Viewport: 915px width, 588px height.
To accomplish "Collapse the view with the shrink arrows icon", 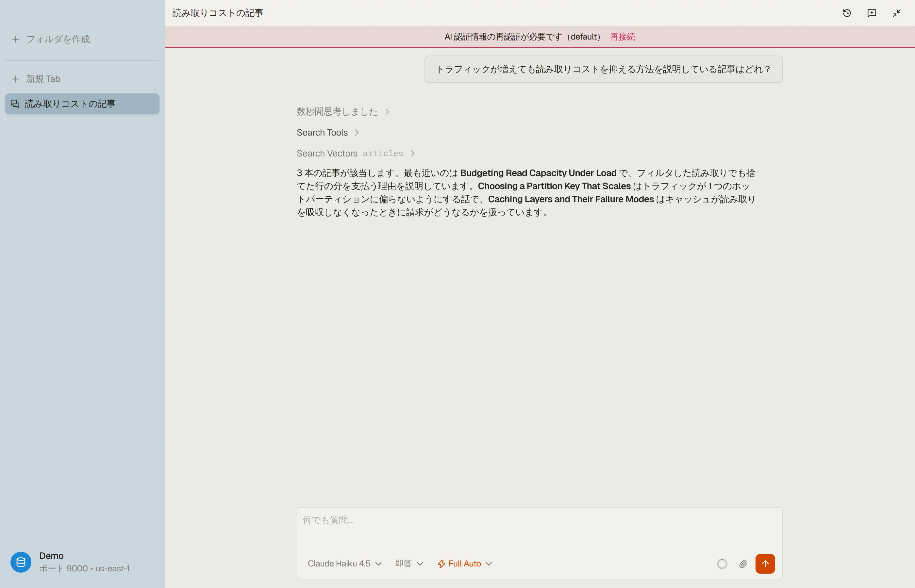I will point(896,13).
